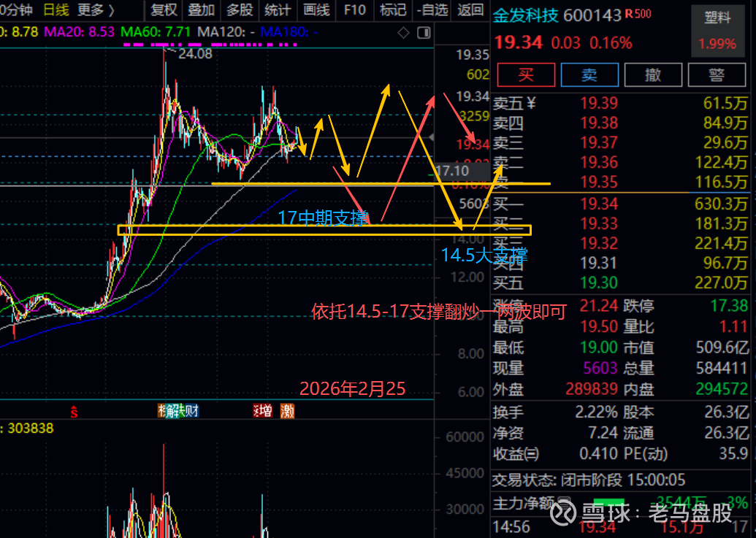The width and height of the screenshot is (756, 538).
Task: Click the 收益(三) value 0.410
Action: tap(598, 453)
